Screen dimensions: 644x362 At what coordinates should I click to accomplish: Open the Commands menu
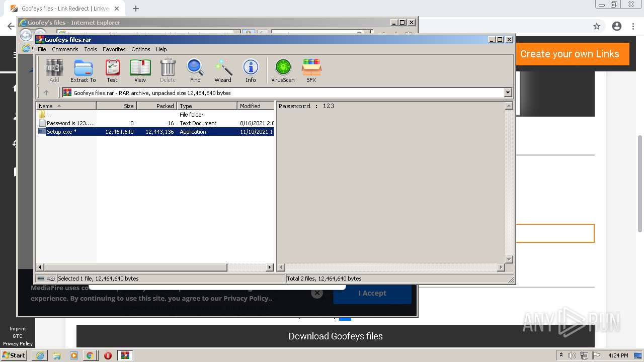tap(65, 49)
